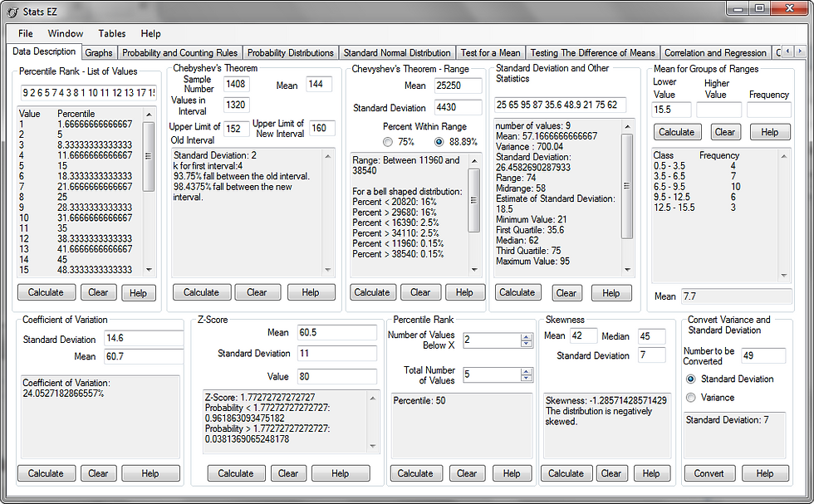
Task: Click the Number to be Converted field
Action: tap(763, 355)
